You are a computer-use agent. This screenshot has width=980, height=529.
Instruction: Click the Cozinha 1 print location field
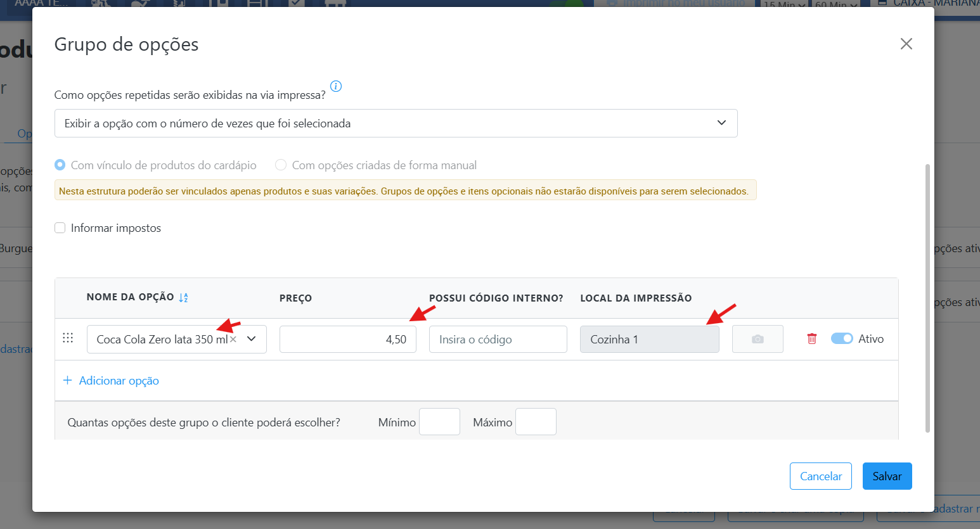(x=649, y=340)
